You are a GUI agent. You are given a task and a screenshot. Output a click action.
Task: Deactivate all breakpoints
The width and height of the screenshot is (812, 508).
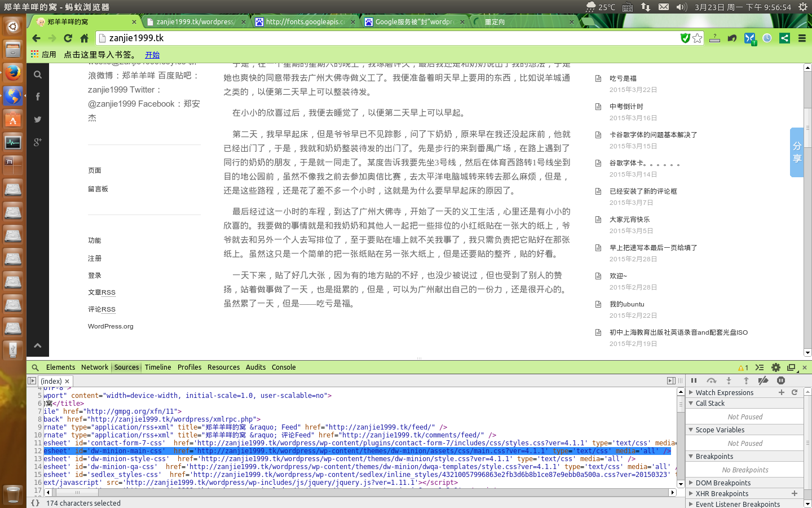pos(764,381)
